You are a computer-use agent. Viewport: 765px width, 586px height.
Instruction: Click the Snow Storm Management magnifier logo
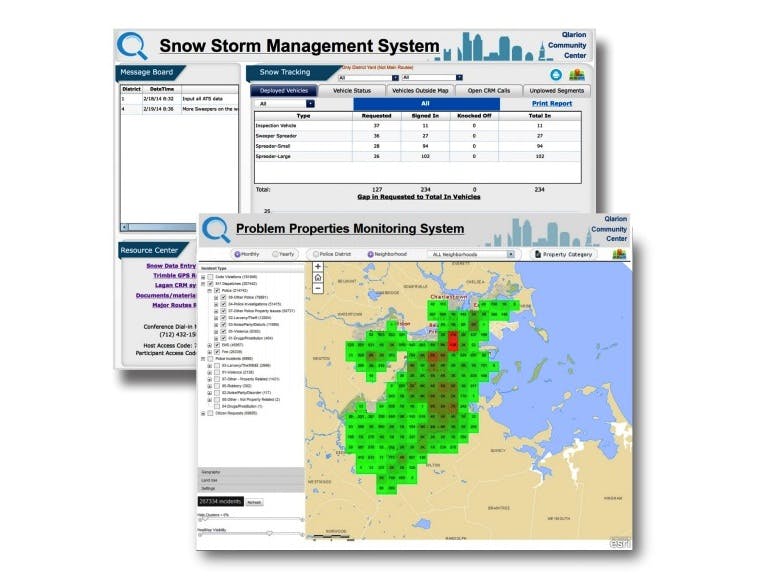click(133, 46)
